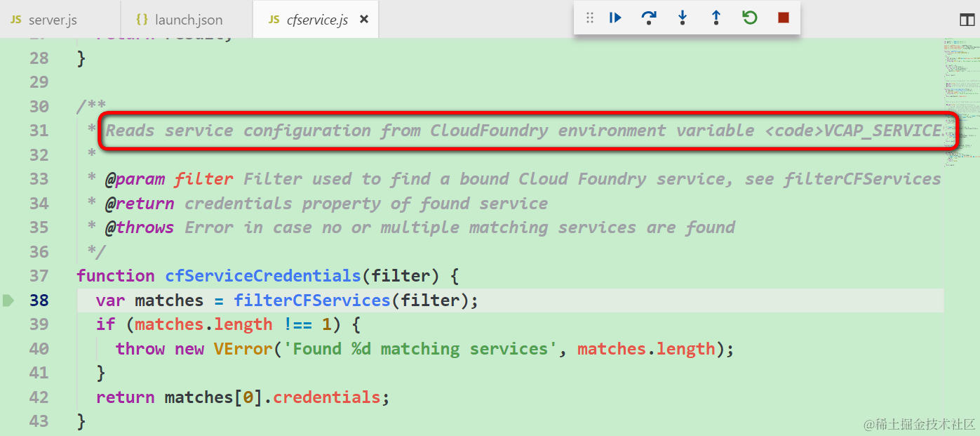Click the @param tag in comment
This screenshot has height=436, width=980.
pyautogui.click(x=135, y=179)
